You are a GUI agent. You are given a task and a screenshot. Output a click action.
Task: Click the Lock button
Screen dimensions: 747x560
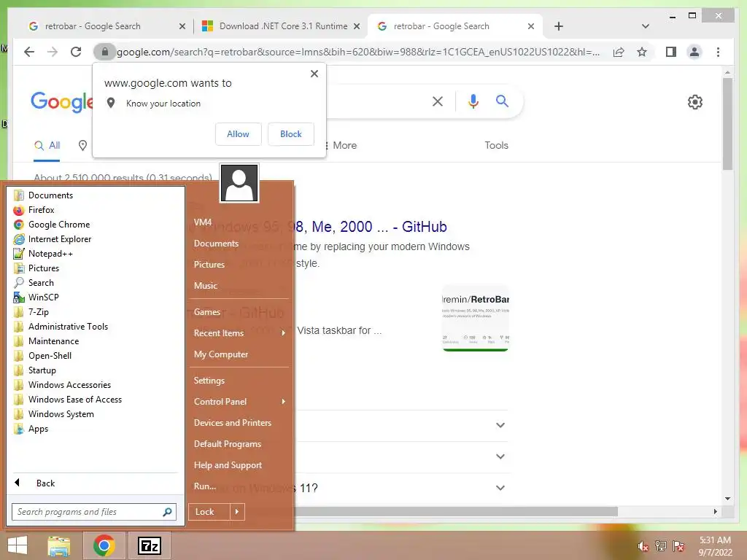coord(209,512)
